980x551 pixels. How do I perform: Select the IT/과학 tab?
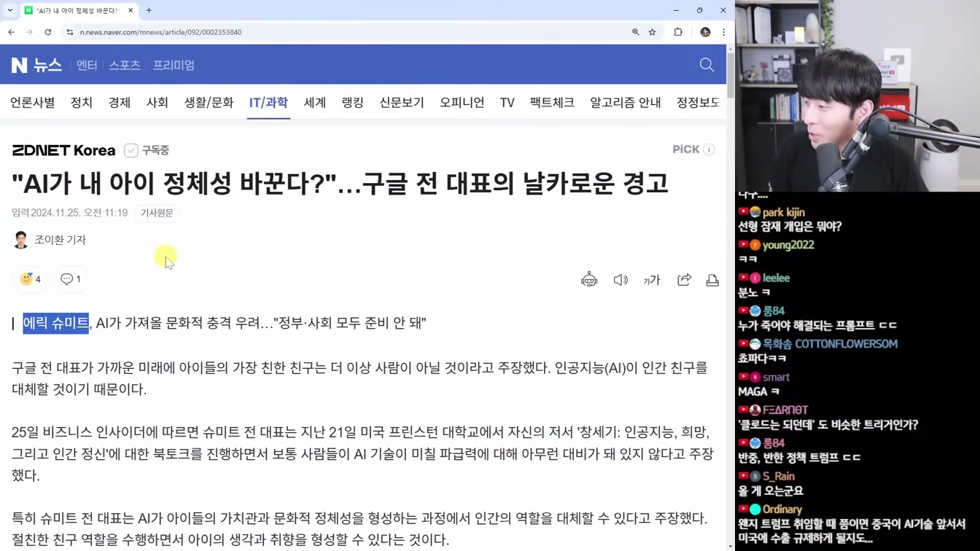coord(268,103)
